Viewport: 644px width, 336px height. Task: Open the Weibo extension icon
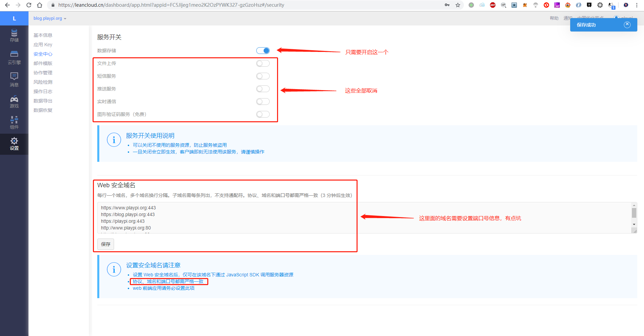[568, 5]
